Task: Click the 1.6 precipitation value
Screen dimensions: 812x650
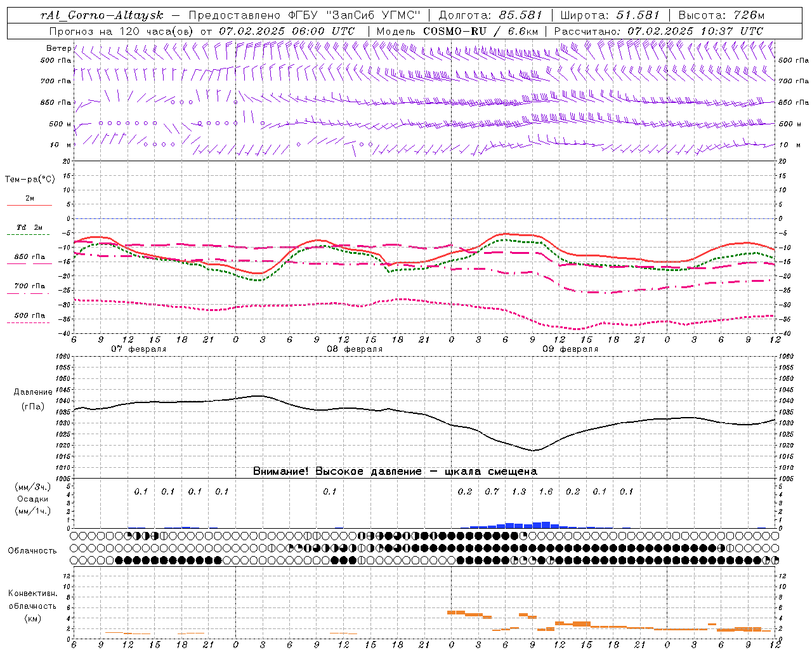Action: [546, 491]
